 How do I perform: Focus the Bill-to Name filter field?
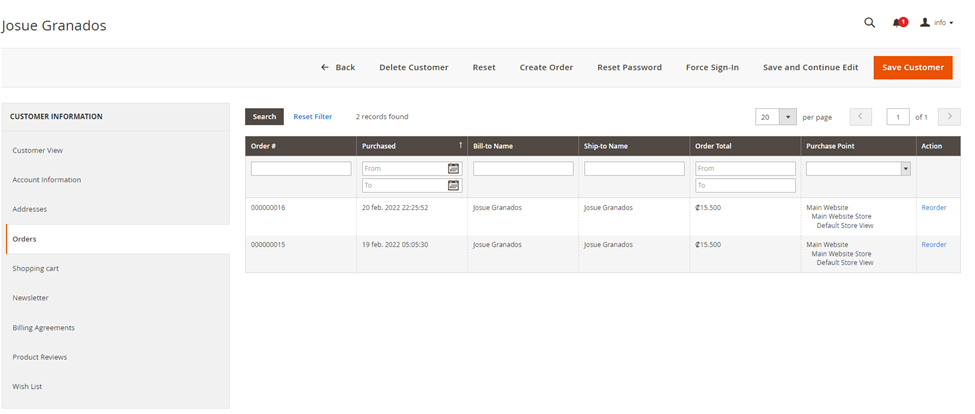click(523, 168)
